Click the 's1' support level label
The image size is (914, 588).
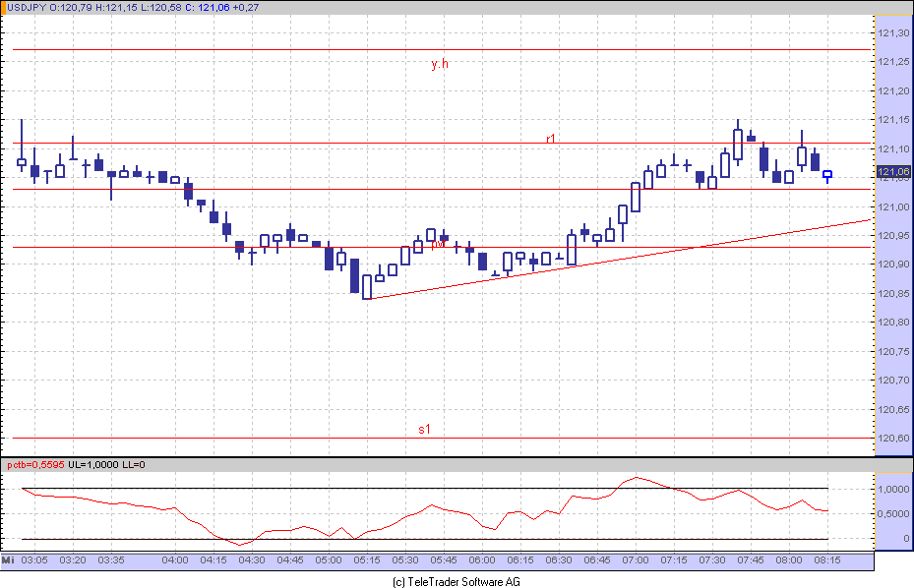coord(424,430)
